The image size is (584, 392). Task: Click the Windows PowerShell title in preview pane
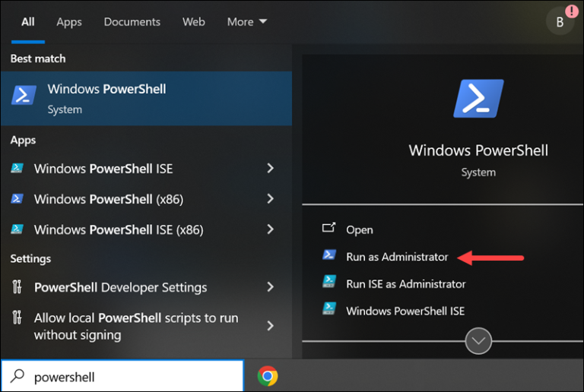(478, 150)
